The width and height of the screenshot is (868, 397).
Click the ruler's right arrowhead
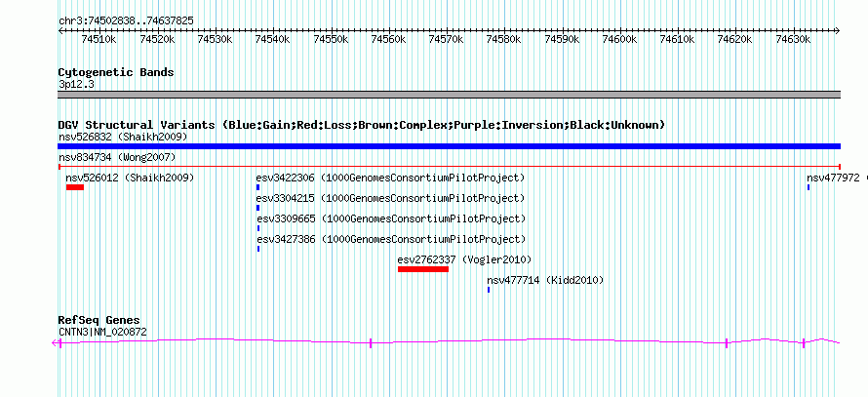[838, 31]
